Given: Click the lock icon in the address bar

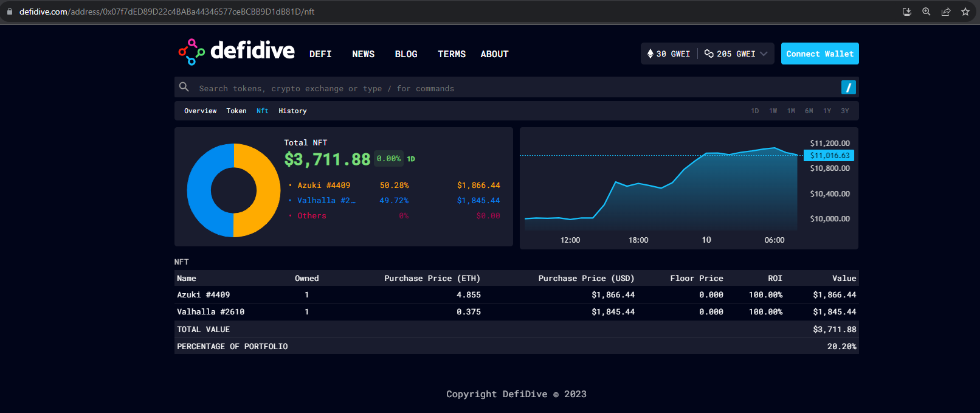Looking at the screenshot, I should (10, 12).
